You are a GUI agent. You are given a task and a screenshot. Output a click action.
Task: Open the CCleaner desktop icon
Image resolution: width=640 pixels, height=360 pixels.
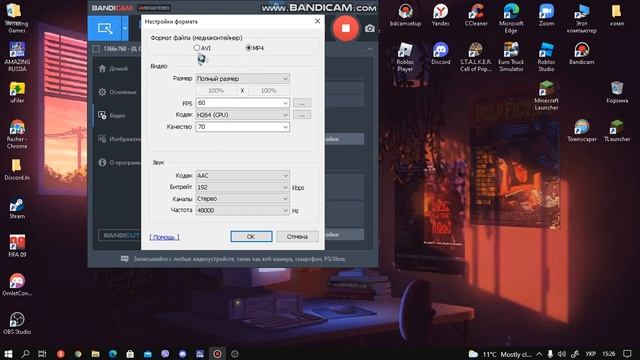pyautogui.click(x=476, y=15)
